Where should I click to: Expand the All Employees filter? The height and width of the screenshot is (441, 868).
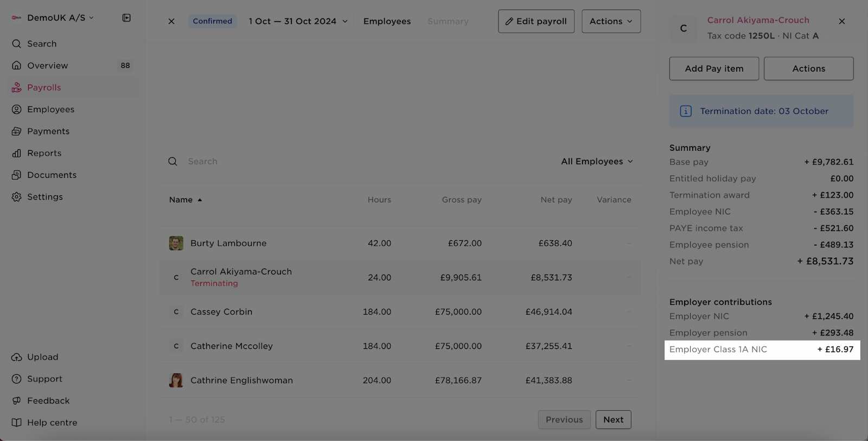click(597, 162)
